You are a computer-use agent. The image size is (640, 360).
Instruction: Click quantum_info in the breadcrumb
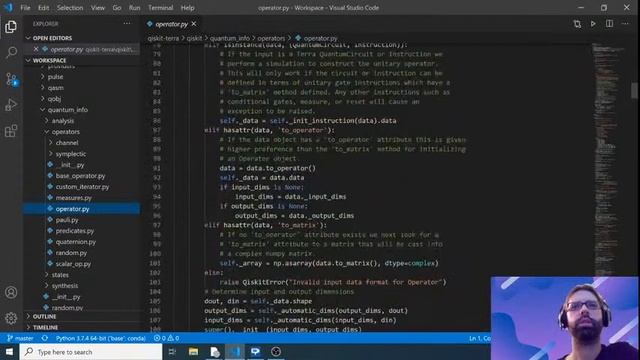click(229, 38)
